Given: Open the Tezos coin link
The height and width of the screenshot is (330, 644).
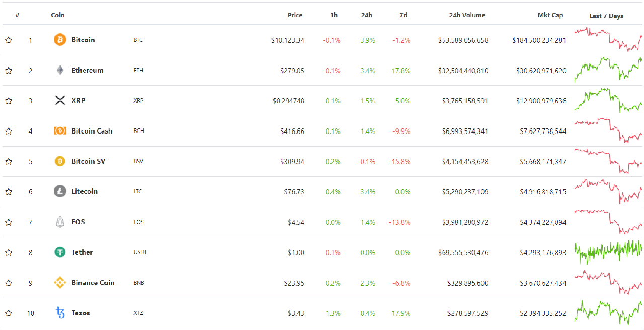Looking at the screenshot, I should 80,313.
